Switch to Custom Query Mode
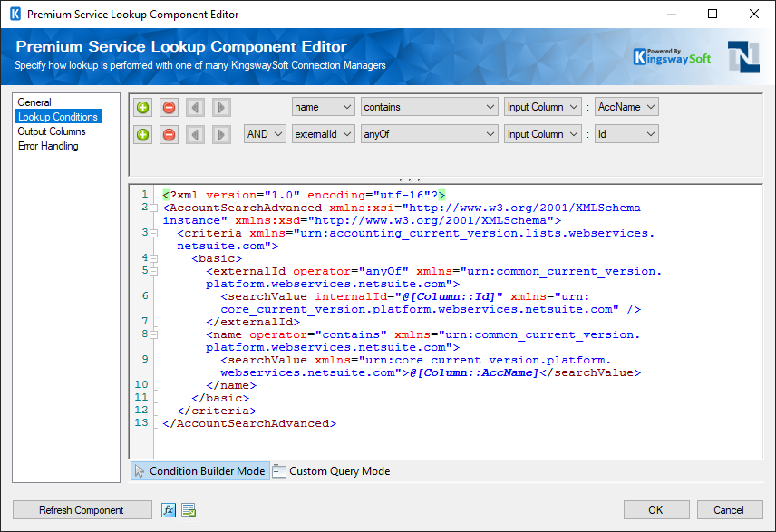This screenshot has height=532, width=776. pos(332,471)
